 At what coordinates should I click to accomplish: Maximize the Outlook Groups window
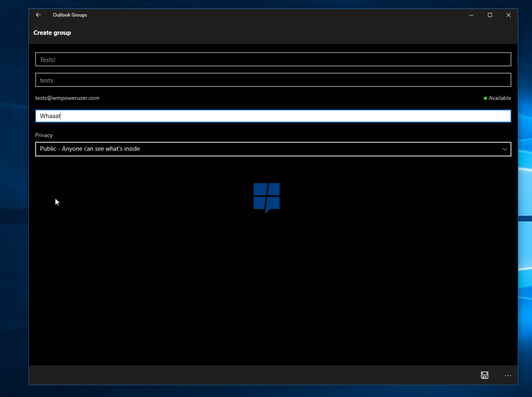490,15
